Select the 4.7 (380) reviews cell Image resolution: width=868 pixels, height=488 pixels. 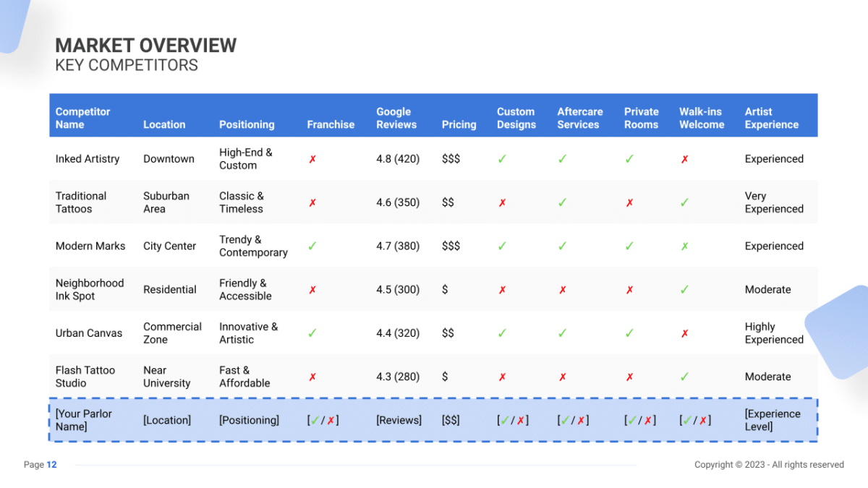click(398, 246)
